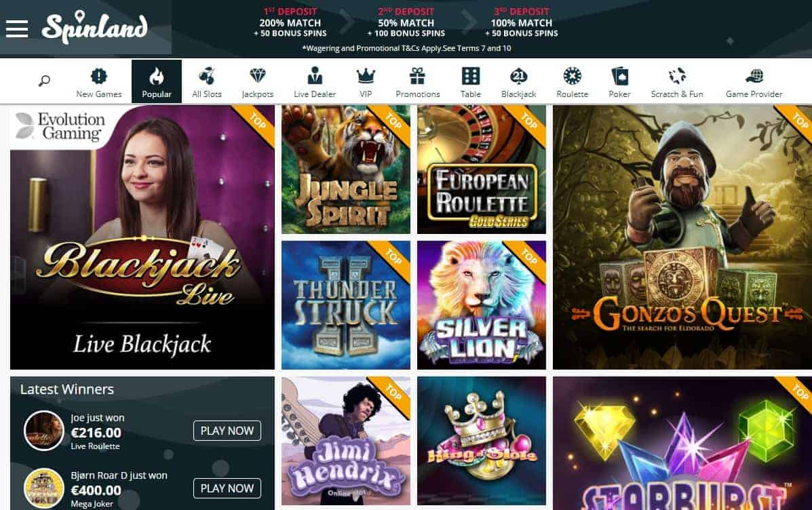Open the Game Provider menu
The image size is (812, 510).
click(754, 82)
